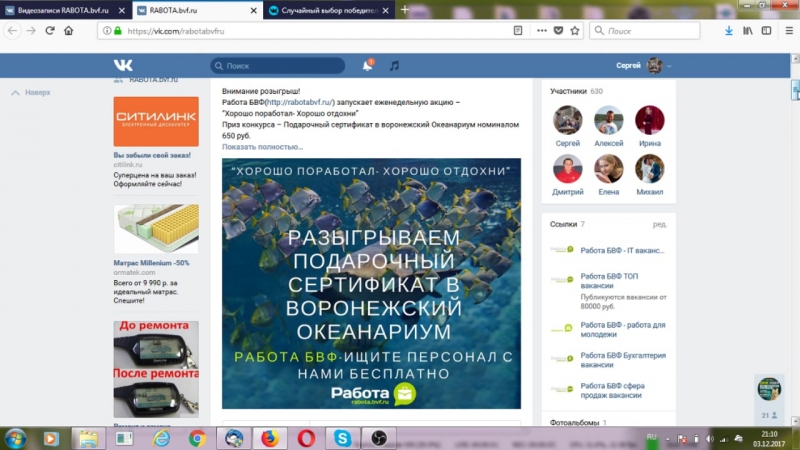
Task: Open Вы забыли свой заказ! ad link
Action: 152,155
